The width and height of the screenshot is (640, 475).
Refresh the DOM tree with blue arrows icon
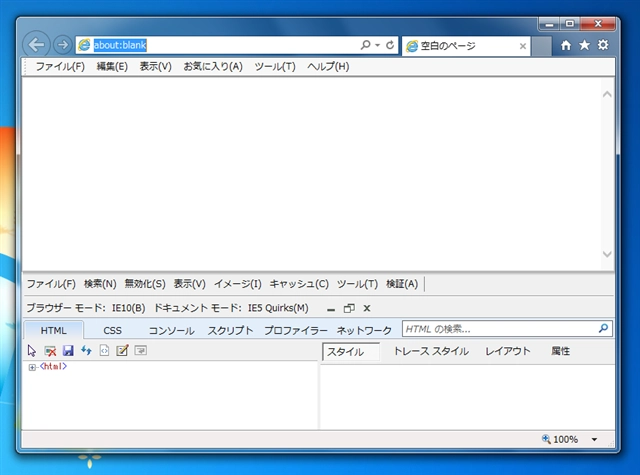coord(86,351)
